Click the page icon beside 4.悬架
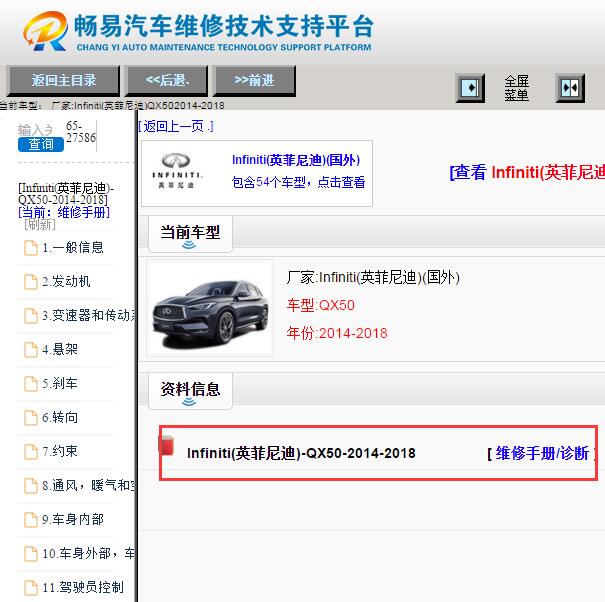605x602 pixels. 31,350
